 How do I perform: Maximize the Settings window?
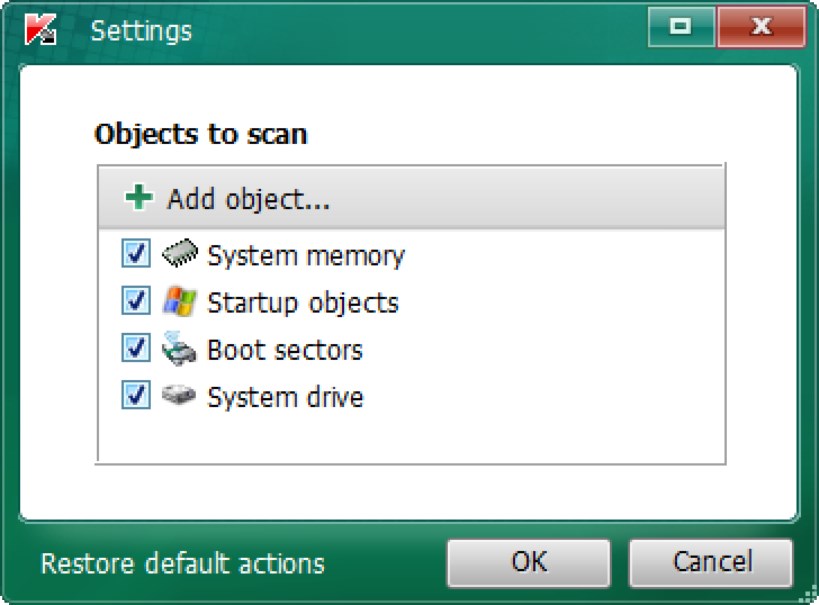point(682,27)
